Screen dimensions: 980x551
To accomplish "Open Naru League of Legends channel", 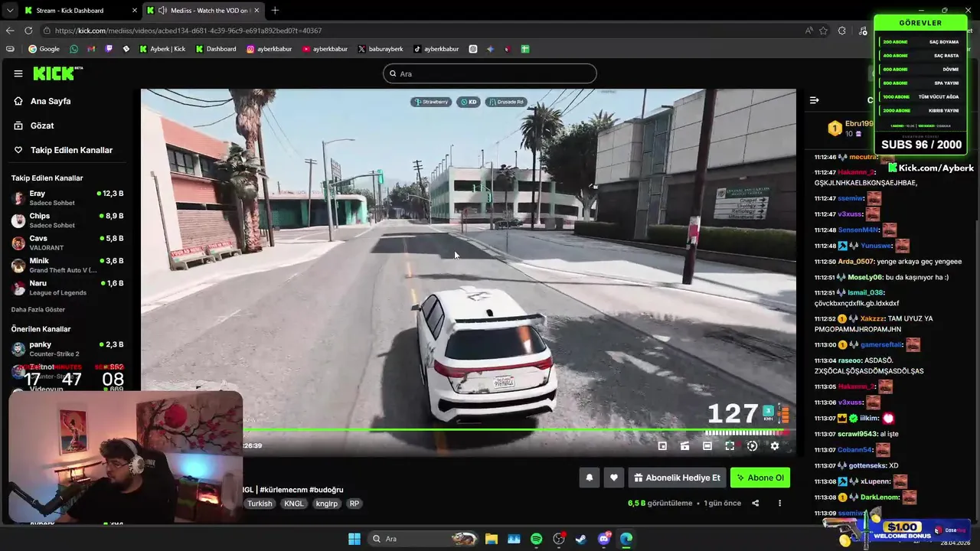I will pos(67,287).
